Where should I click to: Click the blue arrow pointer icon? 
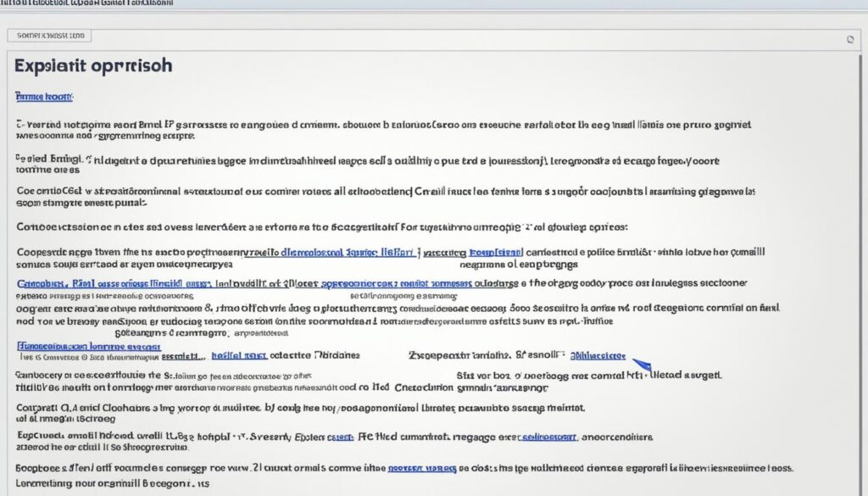pyautogui.click(x=642, y=364)
